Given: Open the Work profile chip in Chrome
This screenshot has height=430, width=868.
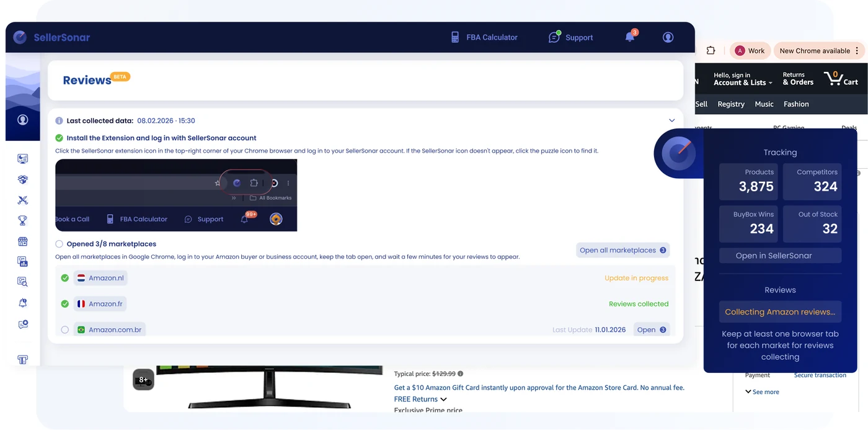Looking at the screenshot, I should tap(750, 51).
